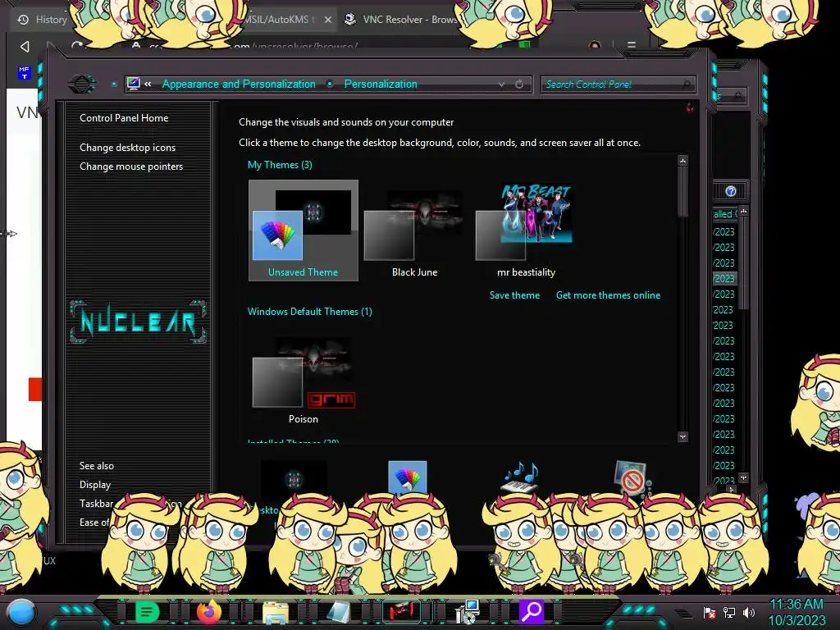The width and height of the screenshot is (840, 630).
Task: Apply the mr beastiality theme
Action: click(526, 231)
